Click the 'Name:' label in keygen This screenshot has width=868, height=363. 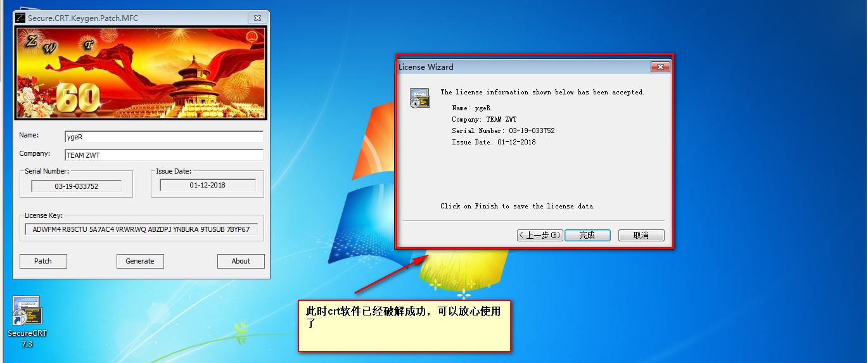pos(29,135)
